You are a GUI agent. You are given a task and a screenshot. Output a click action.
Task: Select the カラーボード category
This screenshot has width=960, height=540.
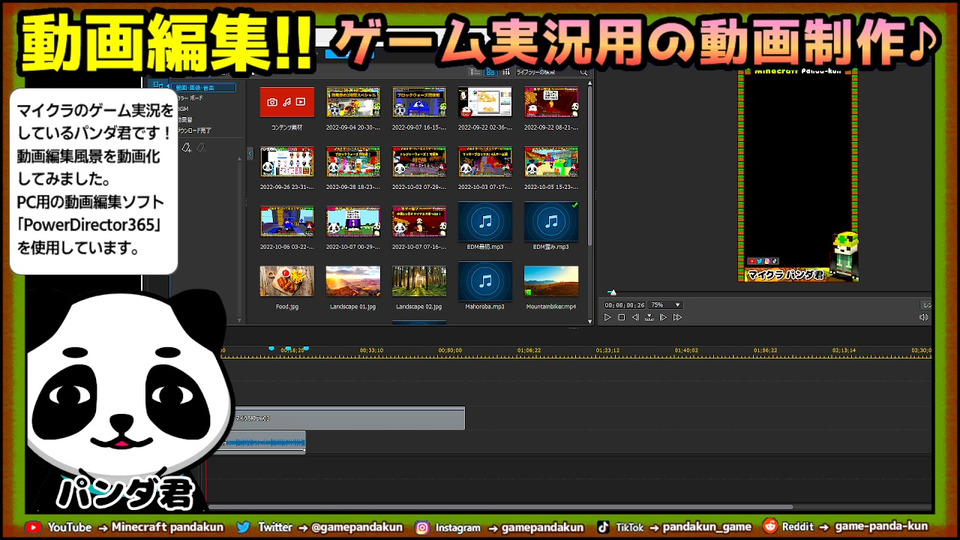(x=189, y=98)
